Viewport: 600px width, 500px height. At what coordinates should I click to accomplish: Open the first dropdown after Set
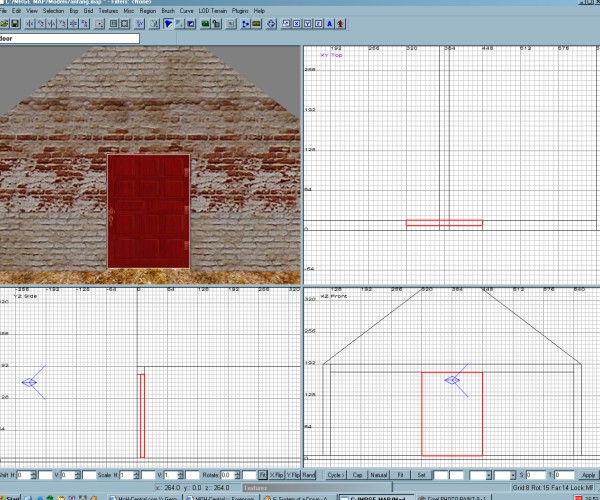click(489, 476)
